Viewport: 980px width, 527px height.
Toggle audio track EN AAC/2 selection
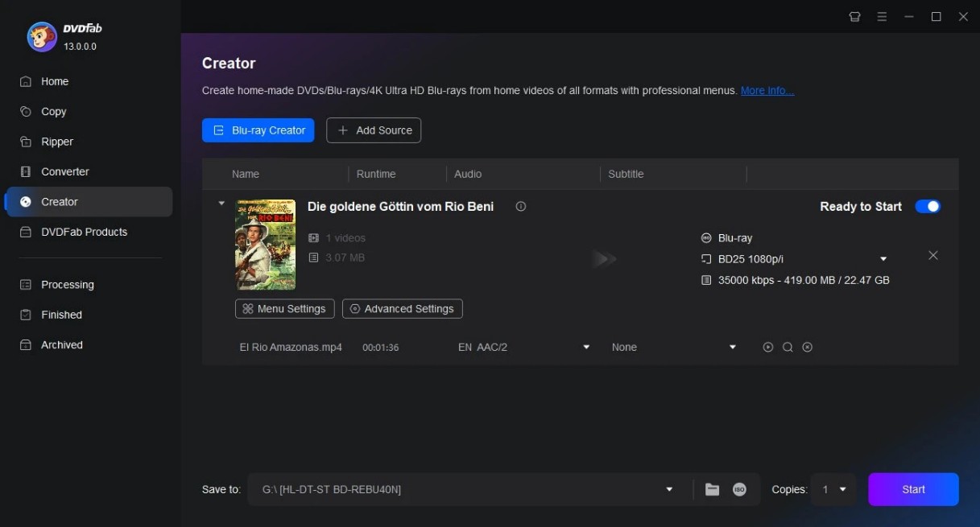click(587, 347)
